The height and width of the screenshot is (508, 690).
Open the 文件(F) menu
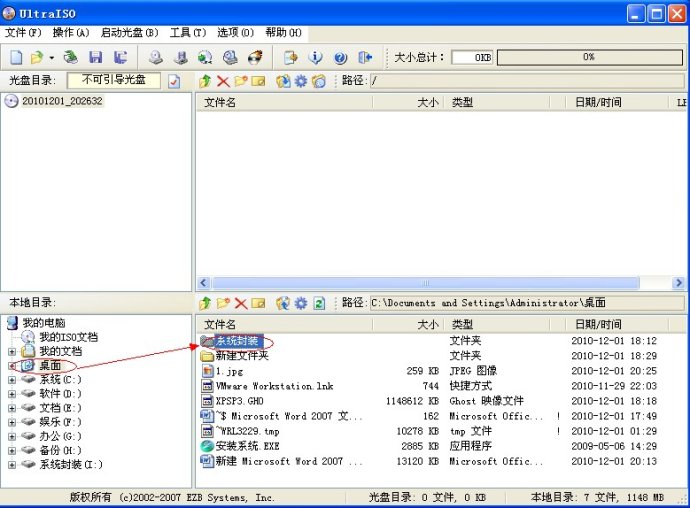click(x=23, y=33)
